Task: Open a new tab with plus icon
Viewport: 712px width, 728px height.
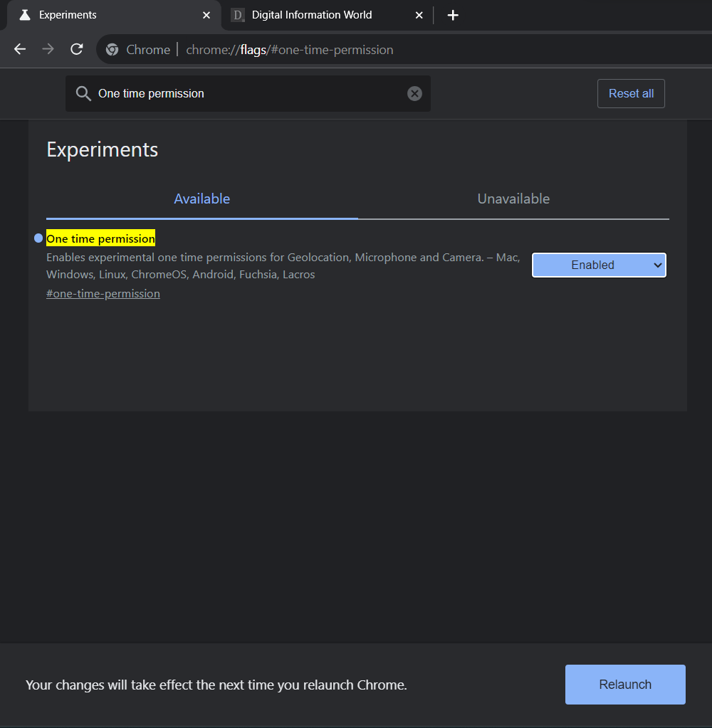Action: tap(453, 16)
